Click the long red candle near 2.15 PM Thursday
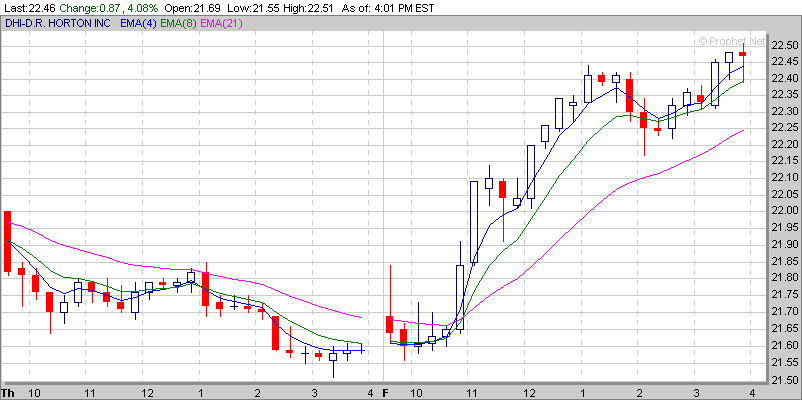This screenshot has height=400, width=802. click(x=275, y=333)
